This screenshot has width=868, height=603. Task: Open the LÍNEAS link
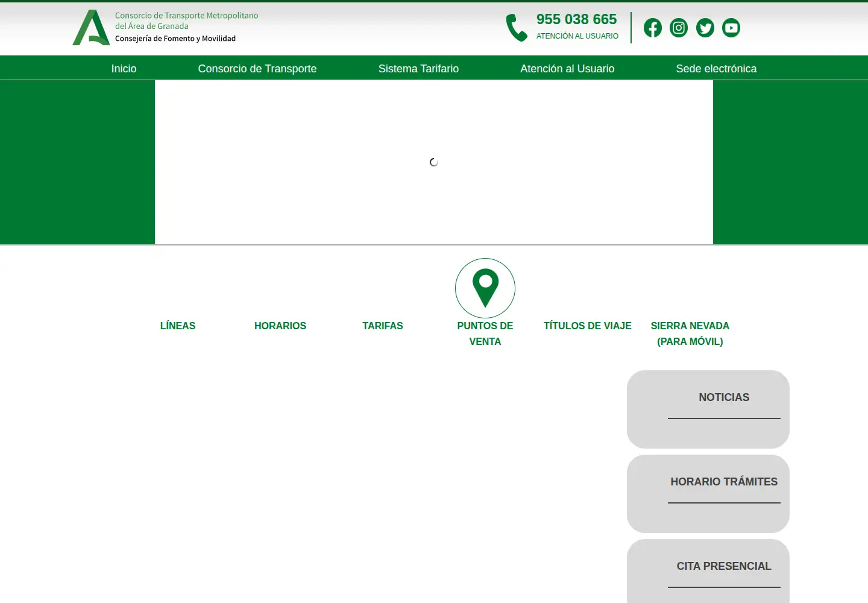[x=178, y=326]
